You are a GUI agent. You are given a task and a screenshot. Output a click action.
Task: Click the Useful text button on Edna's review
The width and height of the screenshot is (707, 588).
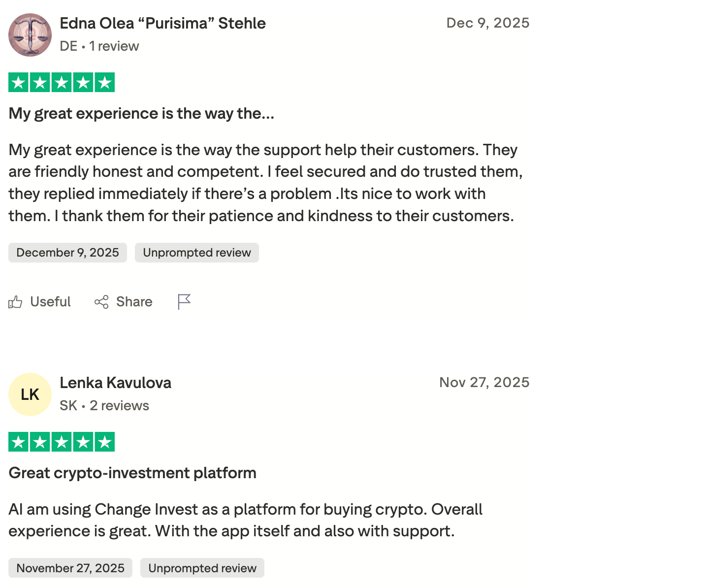[50, 302]
